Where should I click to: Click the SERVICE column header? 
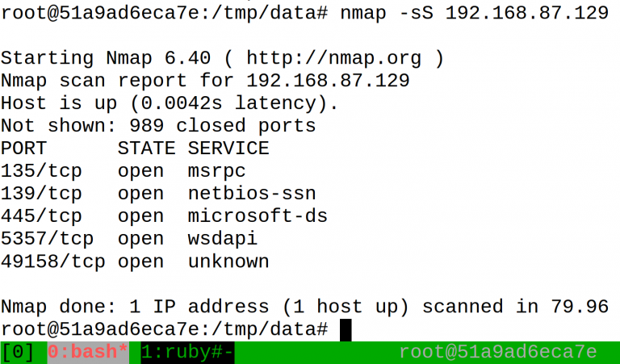coord(228,149)
